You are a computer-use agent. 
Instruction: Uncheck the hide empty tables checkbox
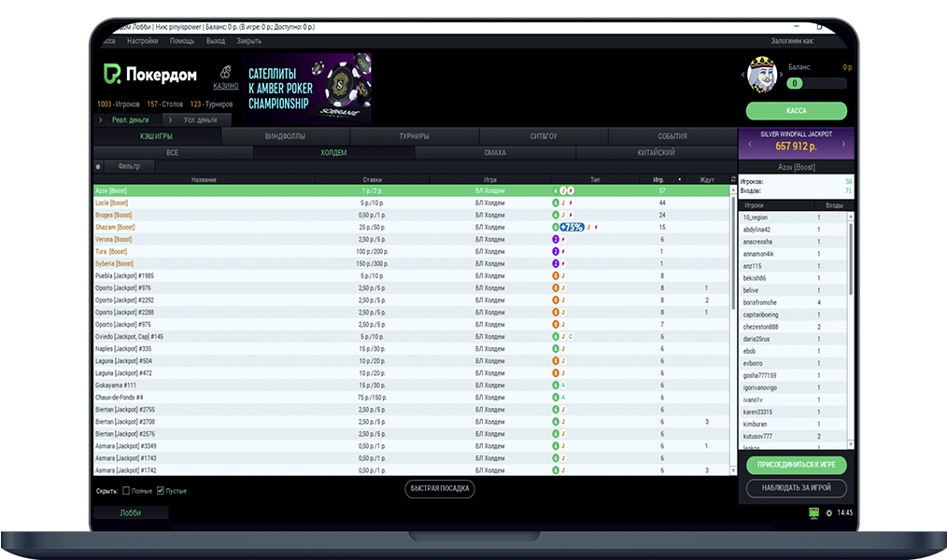[161, 490]
